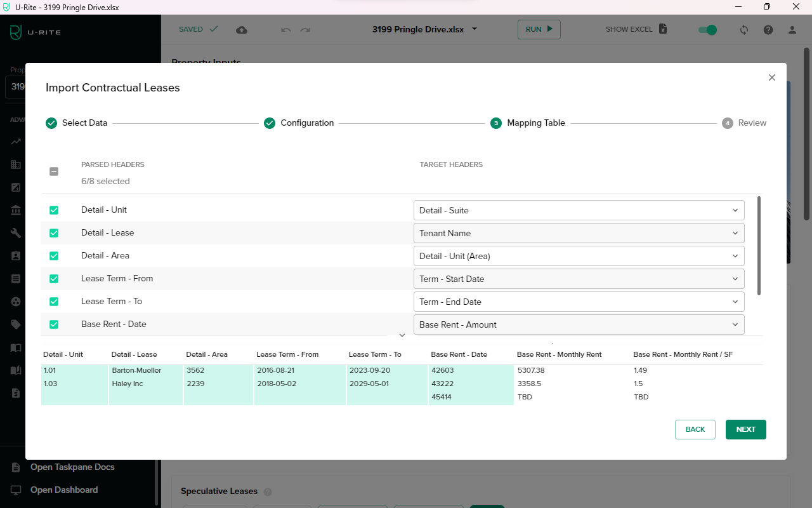Click the Open Dashboard monitor icon
This screenshot has width=812, height=508.
click(16, 490)
